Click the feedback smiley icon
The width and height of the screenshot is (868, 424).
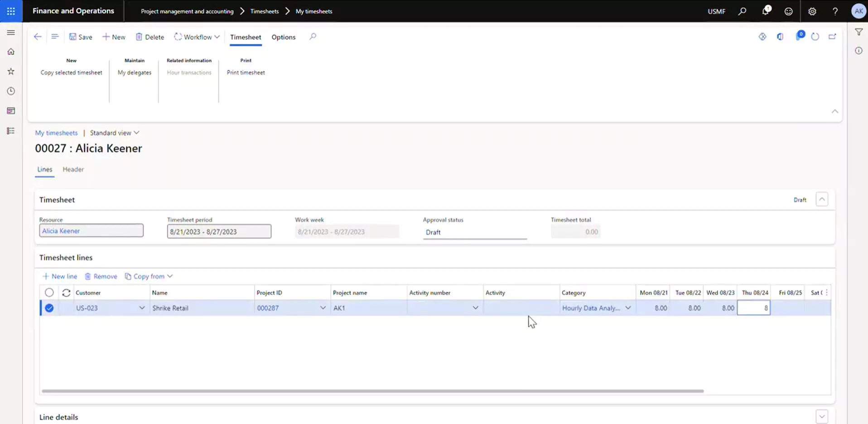click(x=789, y=11)
